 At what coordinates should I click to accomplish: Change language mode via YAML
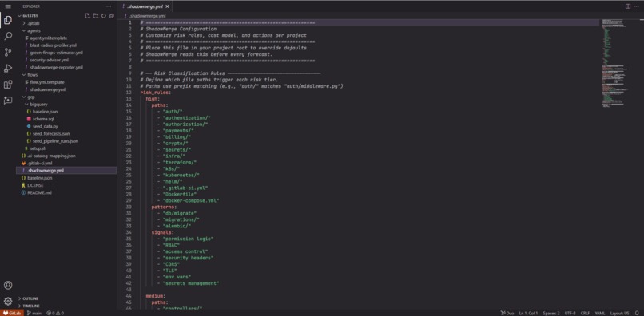[599, 313]
